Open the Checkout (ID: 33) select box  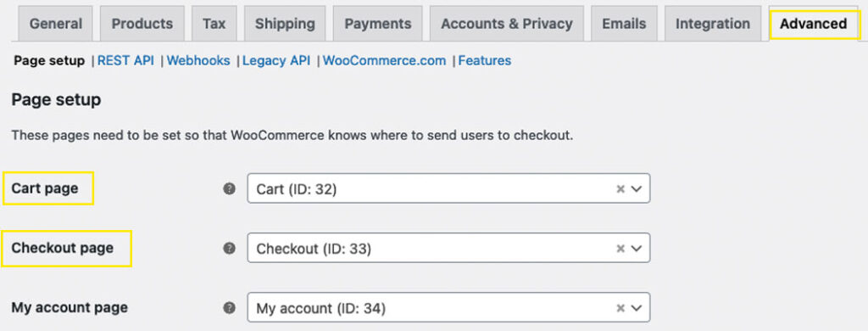[x=448, y=248]
